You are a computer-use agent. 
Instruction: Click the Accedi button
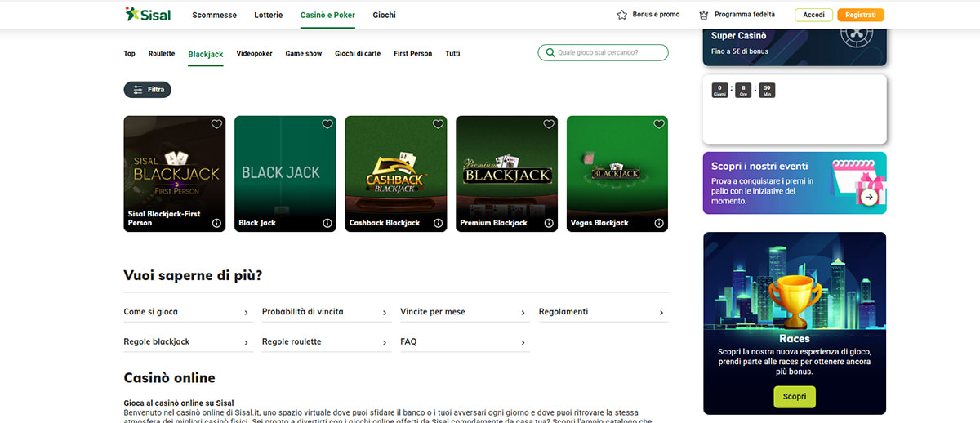[x=813, y=15]
